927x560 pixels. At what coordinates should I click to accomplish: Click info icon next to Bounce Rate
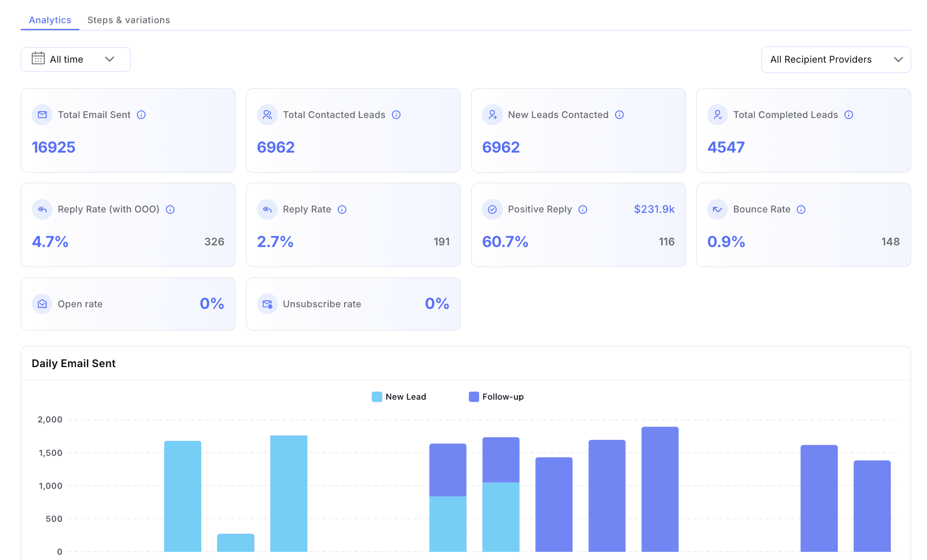[x=801, y=209]
